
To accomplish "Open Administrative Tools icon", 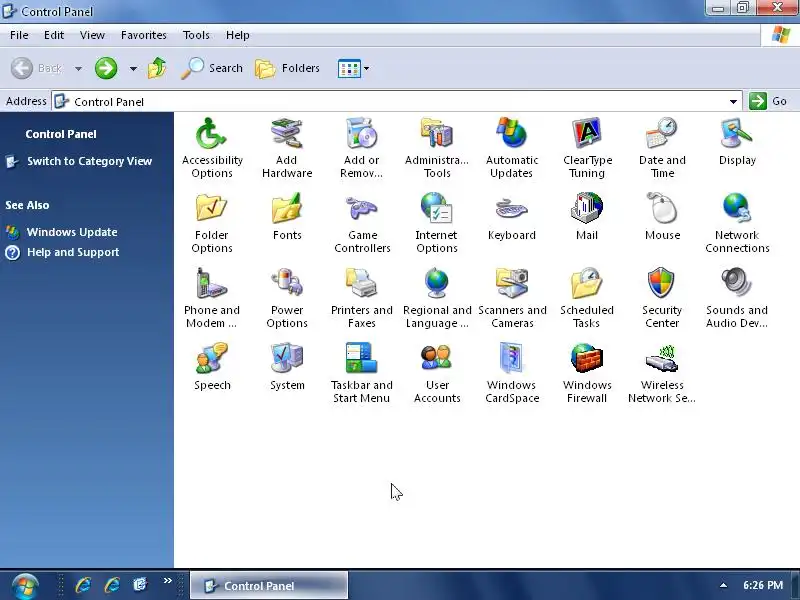I will [x=437, y=133].
